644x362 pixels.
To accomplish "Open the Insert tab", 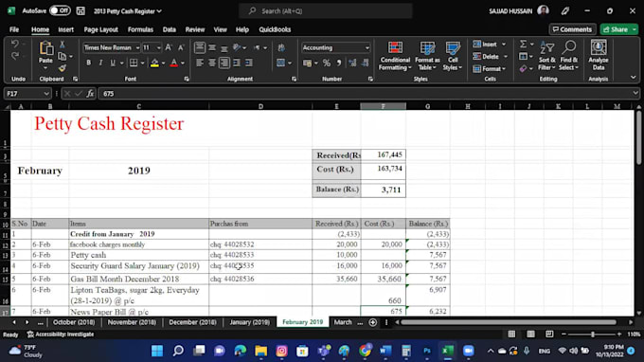I will 65,29.
